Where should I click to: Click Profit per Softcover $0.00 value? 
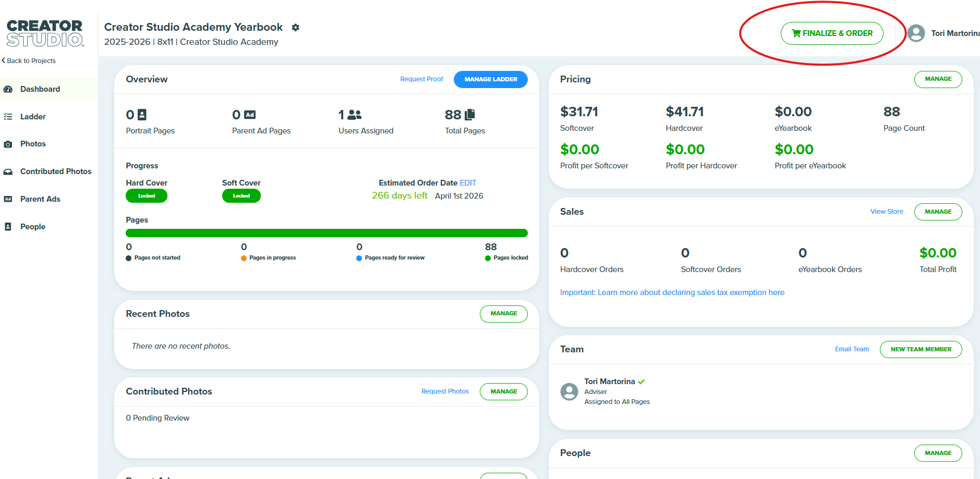[579, 150]
